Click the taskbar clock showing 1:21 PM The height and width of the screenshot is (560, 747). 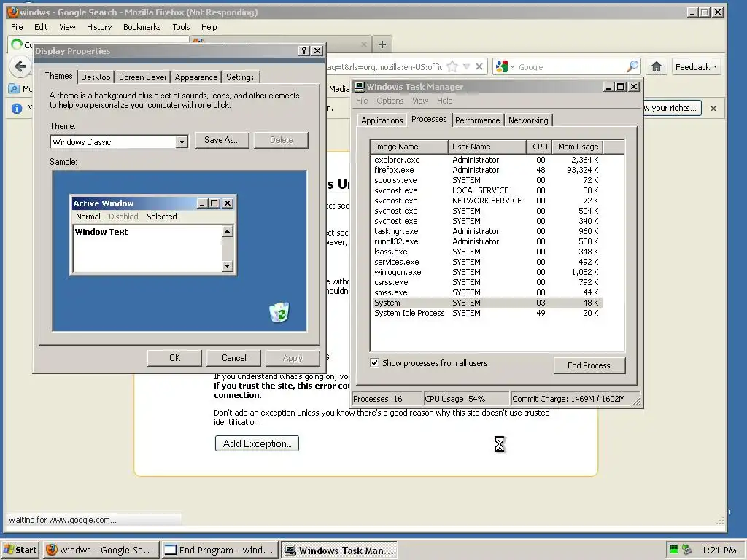click(x=719, y=550)
